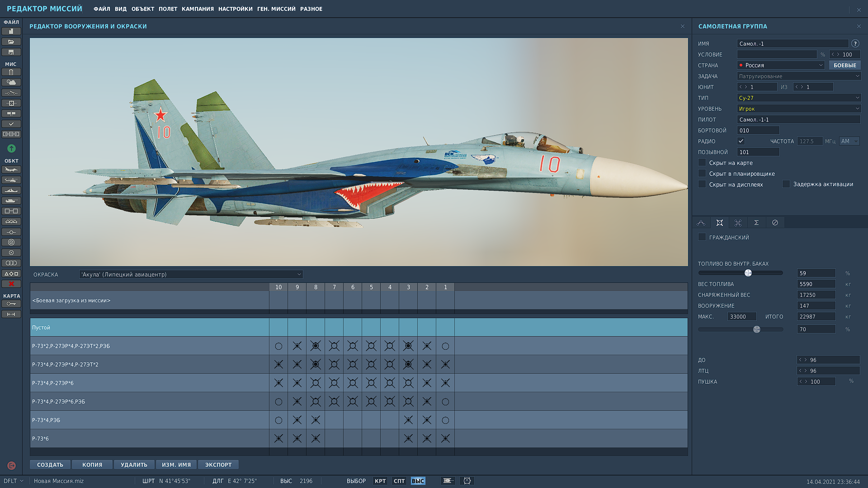Click the Создать button
Image resolution: width=868 pixels, height=488 pixels.
click(x=50, y=465)
